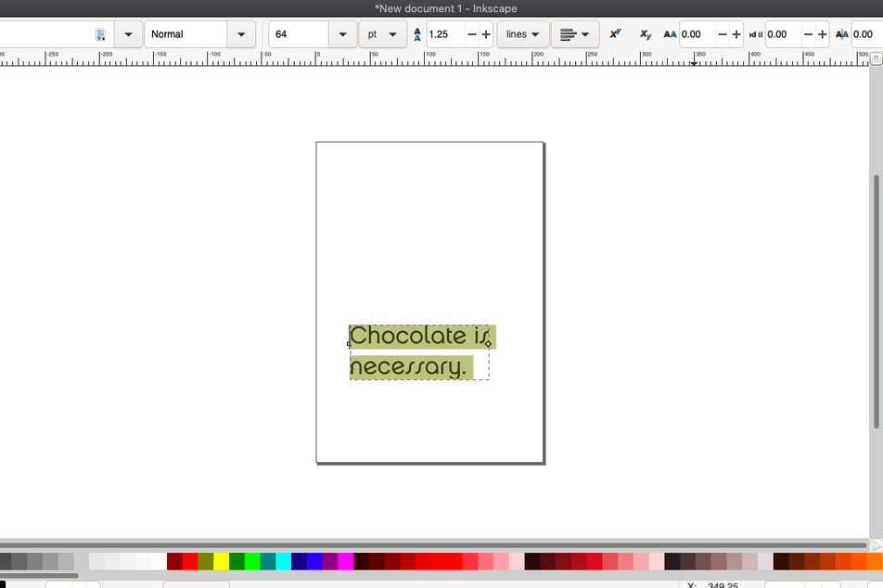Click the letter spacing icon
This screenshot has width=883, height=588.
[x=670, y=34]
